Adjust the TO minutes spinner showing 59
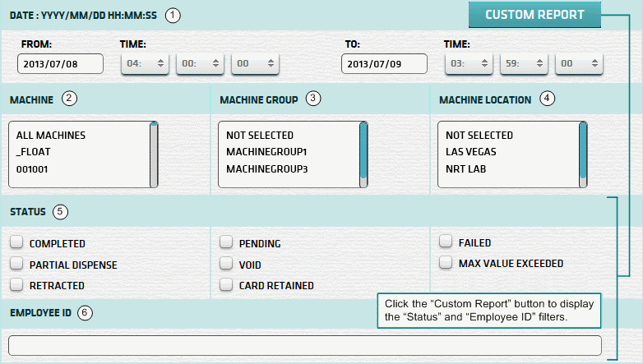 524,64
